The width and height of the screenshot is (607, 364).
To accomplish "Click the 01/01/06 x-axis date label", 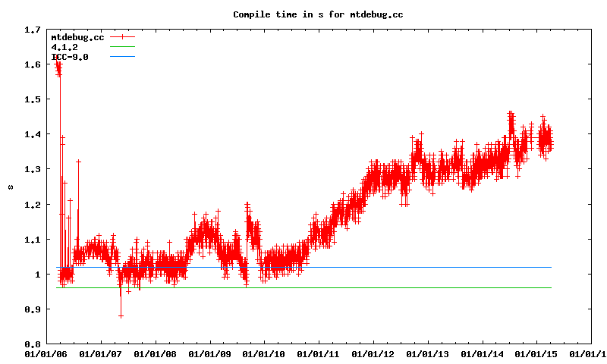I will (46, 353).
